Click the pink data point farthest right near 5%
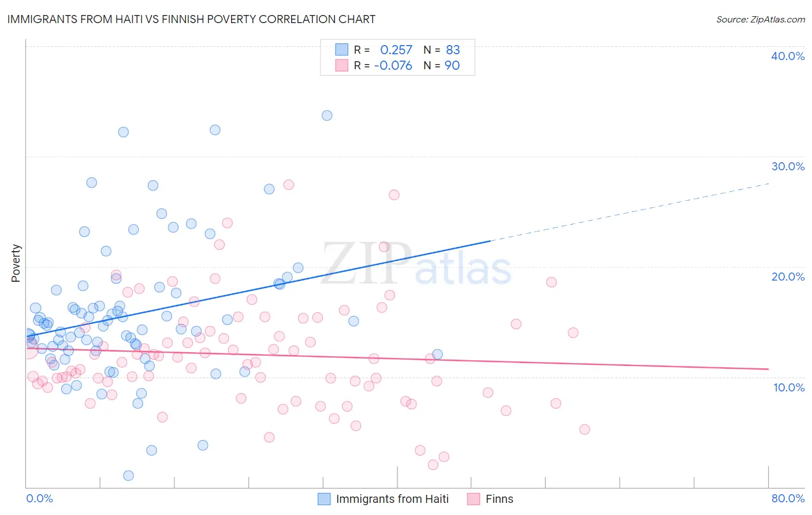The image size is (812, 515). (584, 430)
